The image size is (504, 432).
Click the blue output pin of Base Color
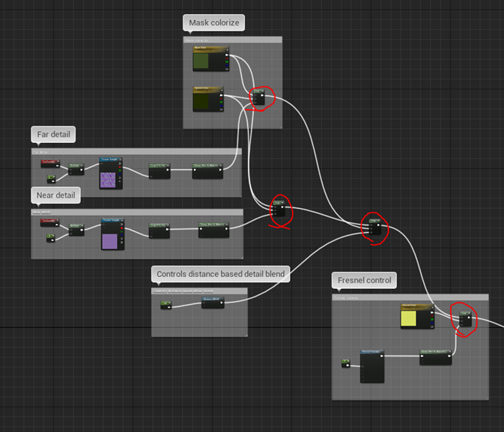(227, 65)
